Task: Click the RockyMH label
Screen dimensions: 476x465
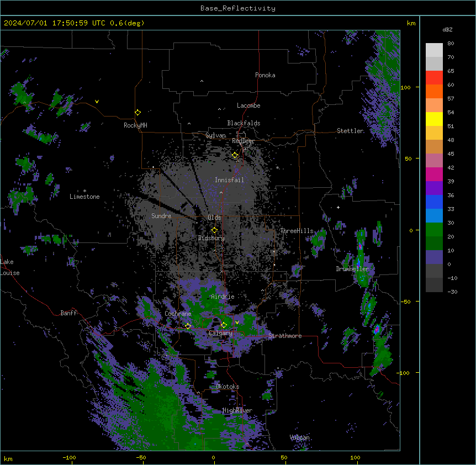Action: [x=135, y=125]
